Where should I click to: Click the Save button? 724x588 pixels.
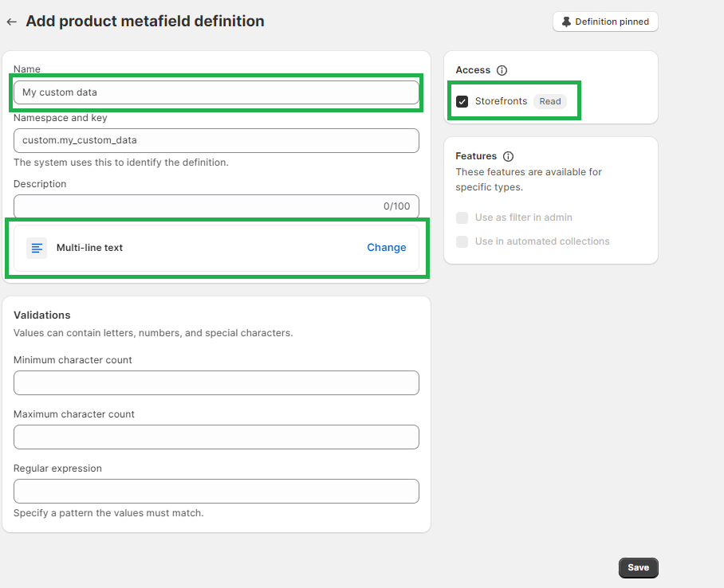point(638,567)
